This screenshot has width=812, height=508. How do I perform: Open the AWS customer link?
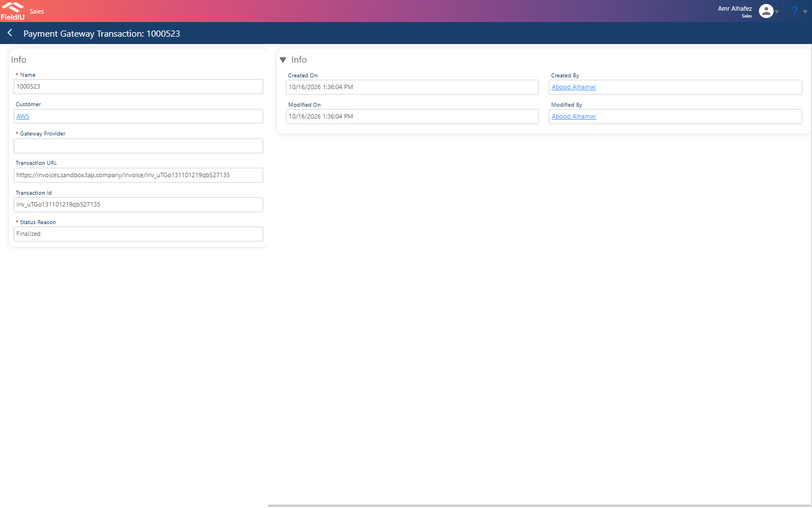pyautogui.click(x=23, y=116)
